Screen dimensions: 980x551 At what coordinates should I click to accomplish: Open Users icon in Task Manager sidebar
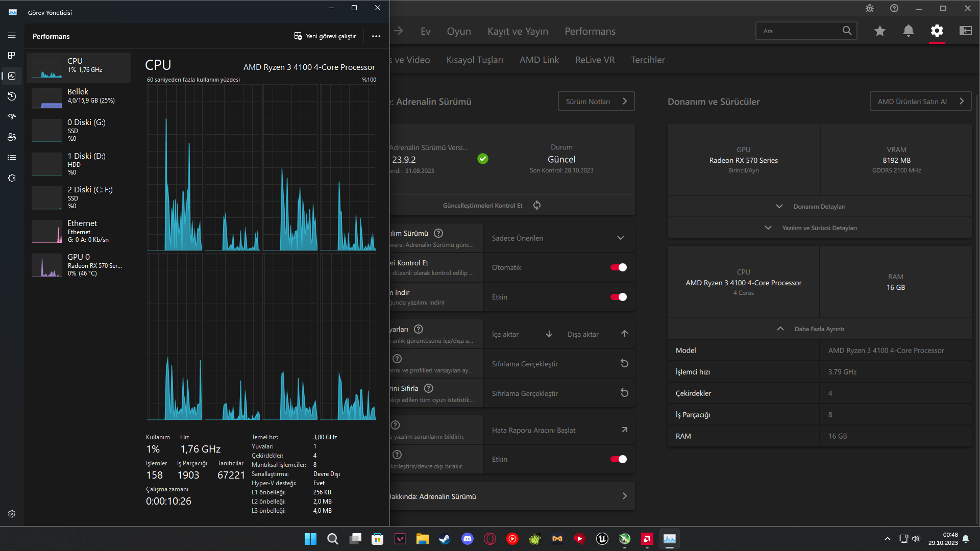click(12, 137)
